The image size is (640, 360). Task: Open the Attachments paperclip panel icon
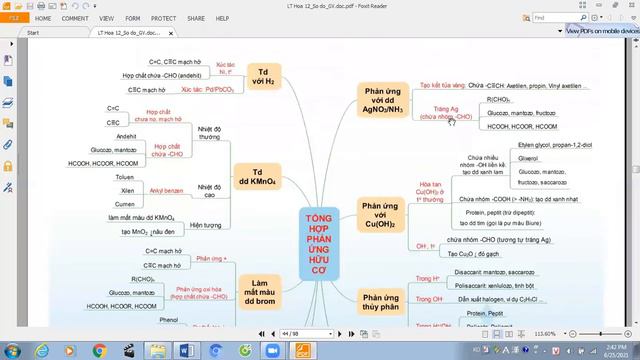point(8,144)
